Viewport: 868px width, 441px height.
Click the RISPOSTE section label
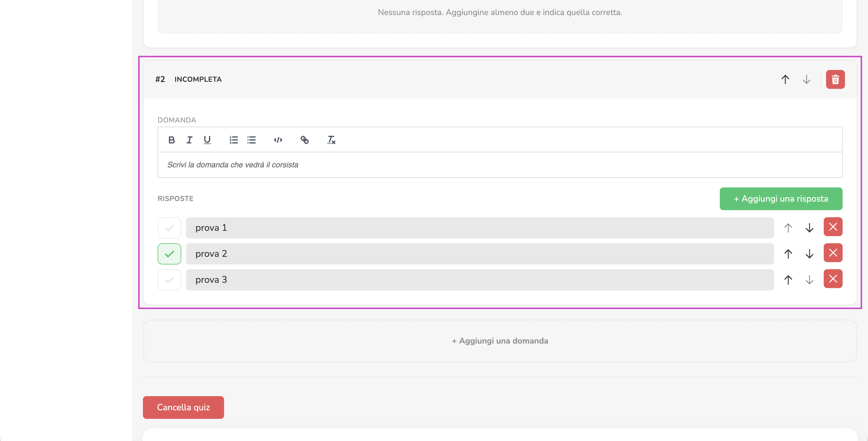coord(176,199)
